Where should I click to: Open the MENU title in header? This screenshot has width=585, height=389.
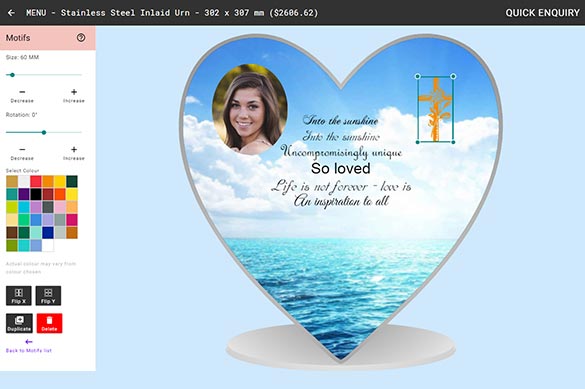pos(36,13)
